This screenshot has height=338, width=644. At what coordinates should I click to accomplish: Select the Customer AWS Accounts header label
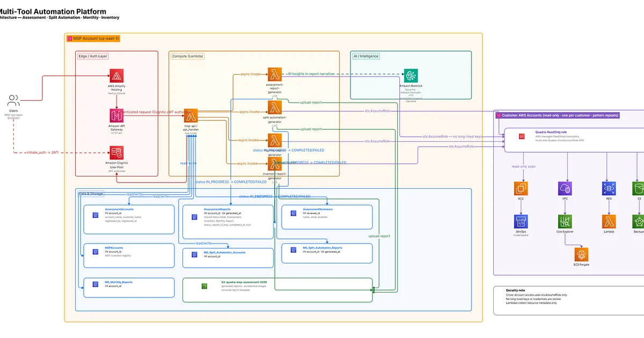tap(557, 115)
